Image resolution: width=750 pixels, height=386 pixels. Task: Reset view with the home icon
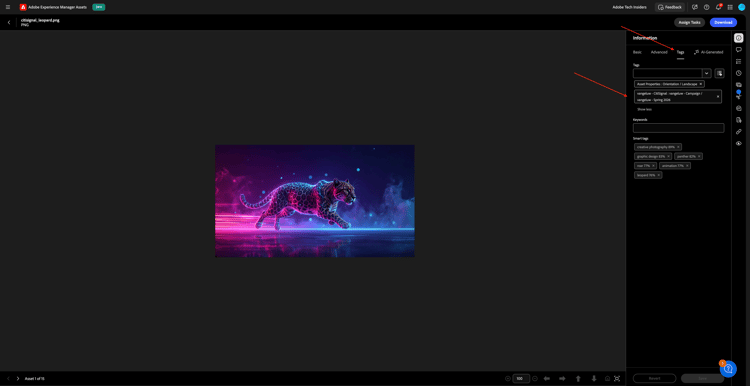click(x=607, y=378)
